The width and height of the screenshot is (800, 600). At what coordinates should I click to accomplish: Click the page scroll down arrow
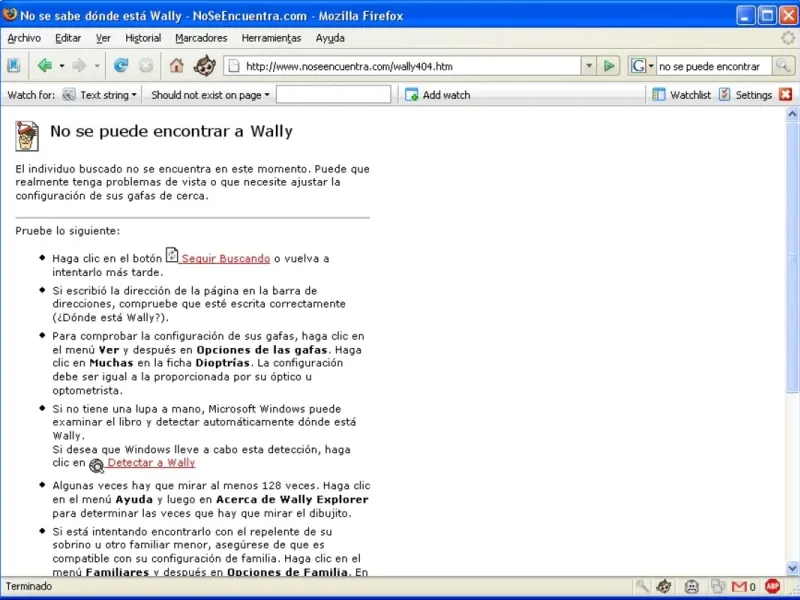coord(792,568)
